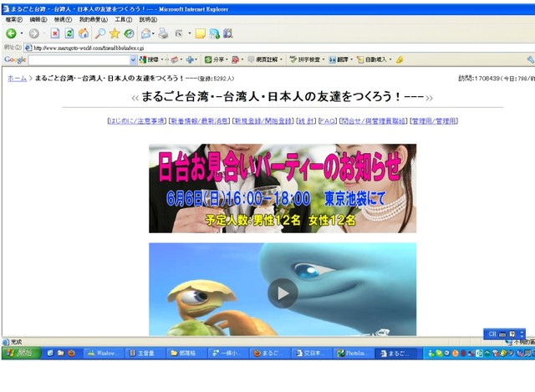Image resolution: width=535 pixels, height=392 pixels.
Task: Expand the Translate (翻譯) dropdown arrow
Action: 351,59
